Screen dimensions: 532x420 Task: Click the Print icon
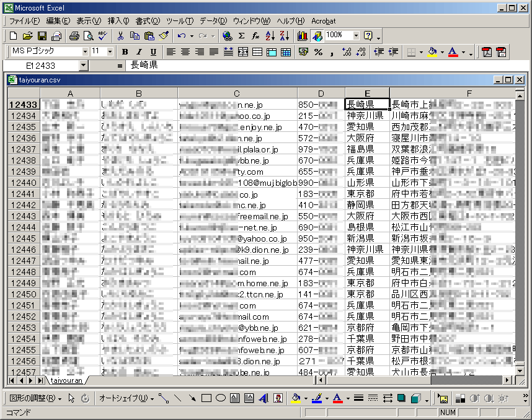(74, 36)
